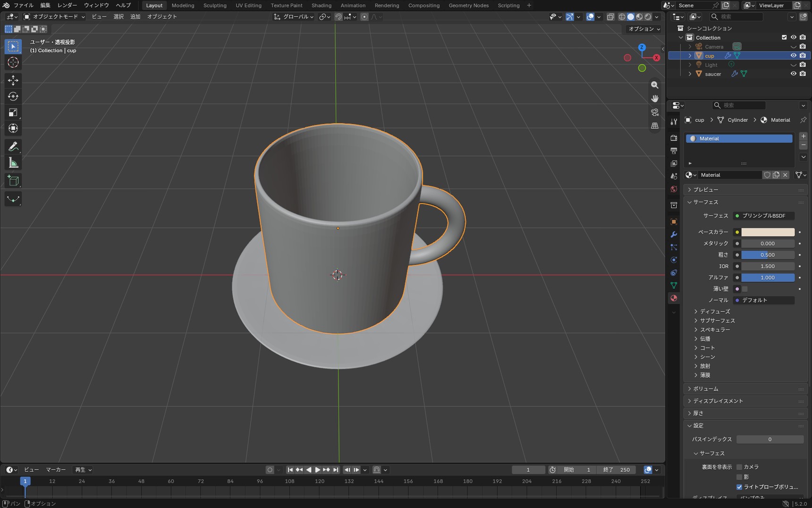This screenshot has height=508, width=812.
Task: Expand the スペキュラー subpanel
Action: (715, 330)
